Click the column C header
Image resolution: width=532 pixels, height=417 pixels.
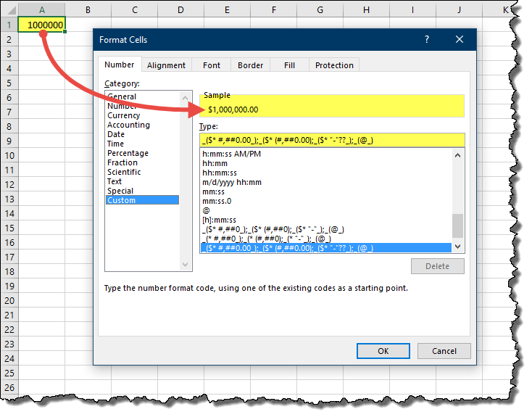tap(134, 9)
